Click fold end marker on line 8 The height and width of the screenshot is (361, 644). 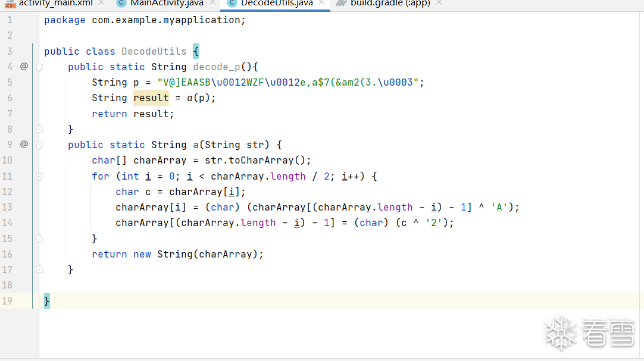point(39,129)
